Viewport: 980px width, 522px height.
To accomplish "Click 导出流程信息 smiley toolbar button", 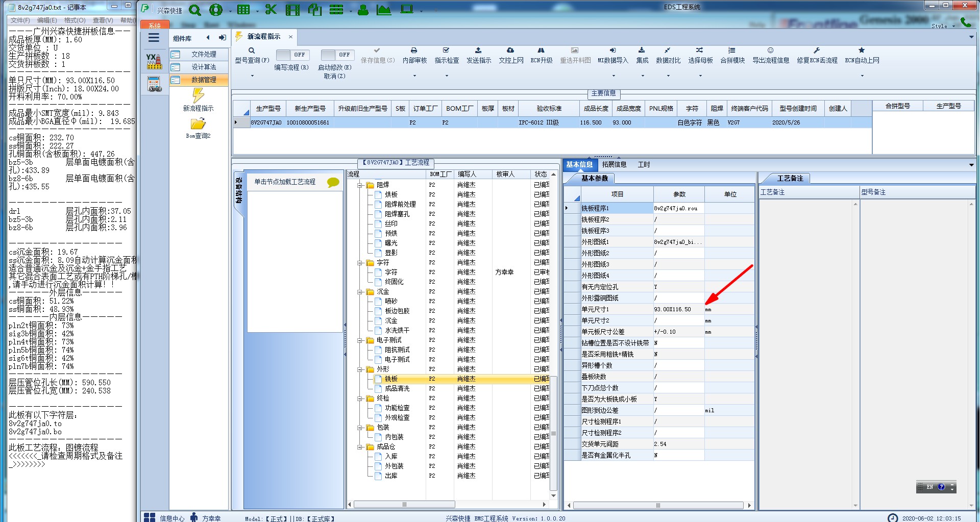I will point(770,56).
